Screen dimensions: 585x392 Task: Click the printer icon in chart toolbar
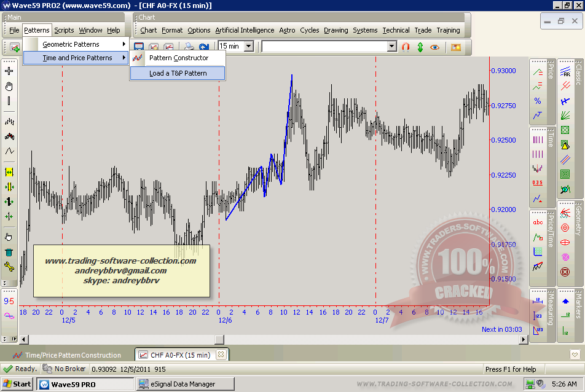click(189, 47)
